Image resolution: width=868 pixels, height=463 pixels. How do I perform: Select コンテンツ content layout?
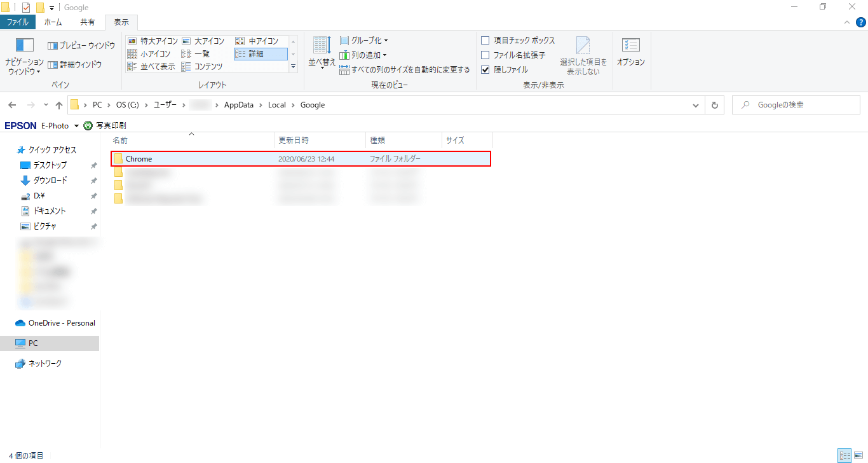coord(202,67)
